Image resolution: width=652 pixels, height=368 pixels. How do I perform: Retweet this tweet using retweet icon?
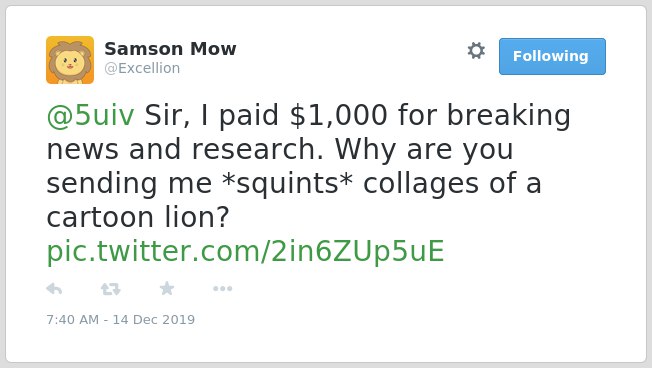point(111,289)
